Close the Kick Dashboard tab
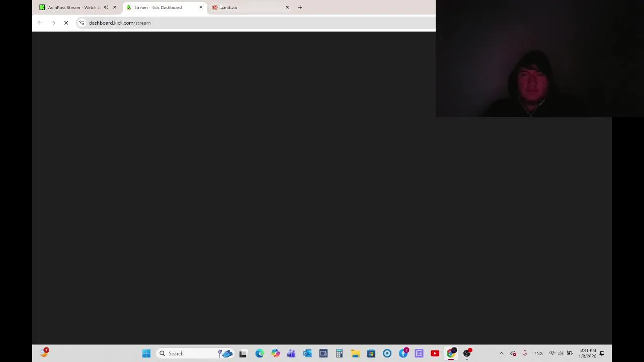The height and width of the screenshot is (362, 644). pyautogui.click(x=201, y=8)
